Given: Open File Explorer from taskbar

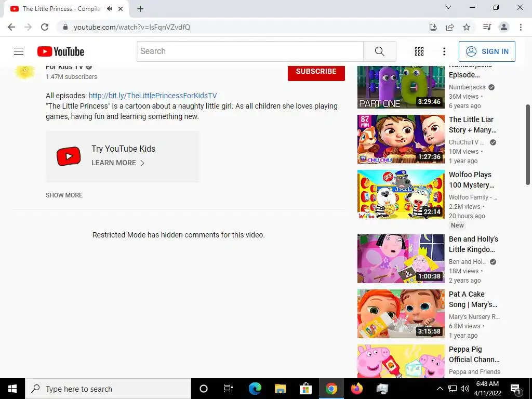Looking at the screenshot, I should tap(280, 389).
